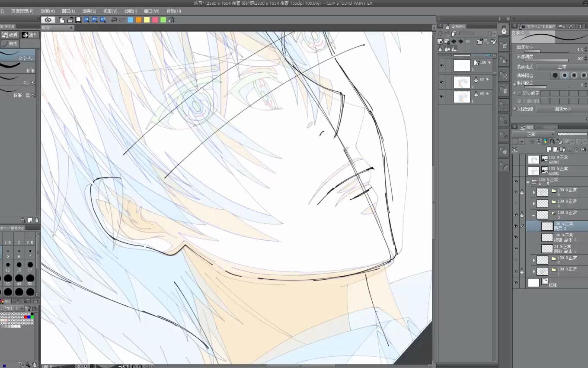Screen dimensions: 588x368
Task: Select the first (none) anti-aliasing option
Action: pos(555,75)
